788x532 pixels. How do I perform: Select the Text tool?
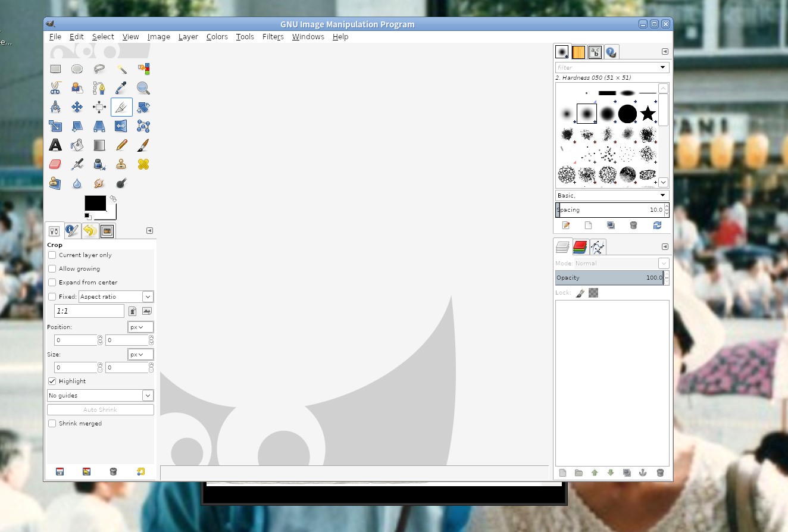55,145
